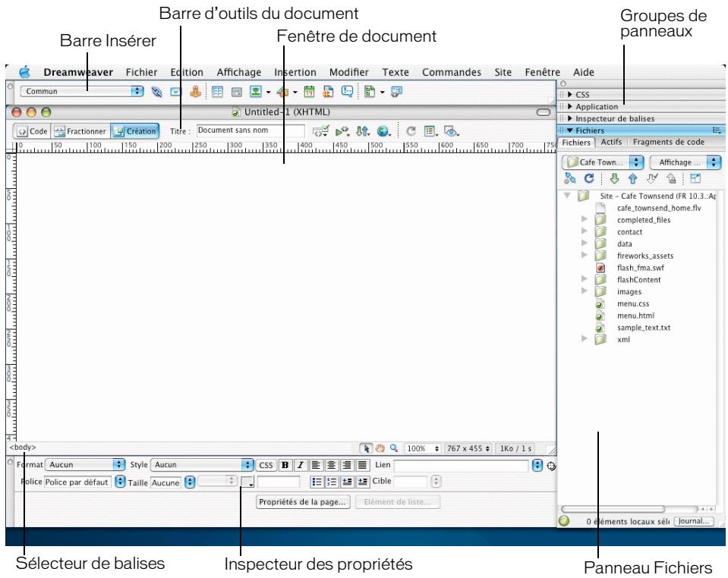Click the Check Out files icon
This screenshot has height=578, width=728.
coord(652,178)
